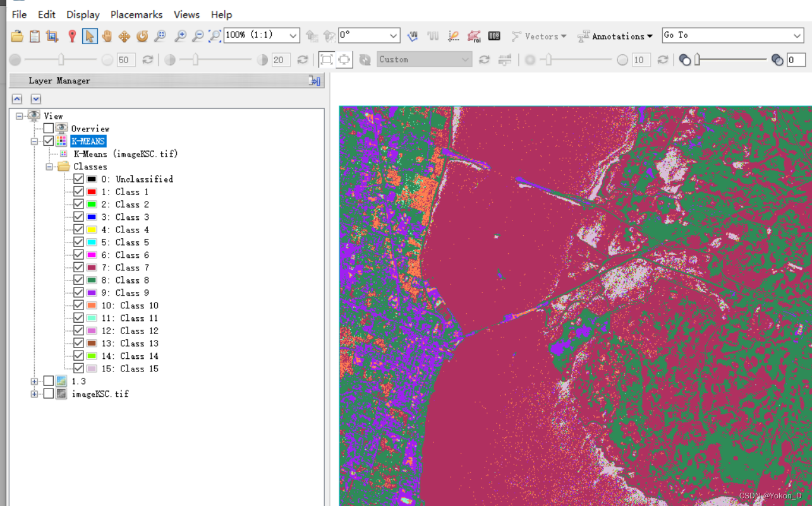This screenshot has width=812, height=506.
Task: Move layer down in Layer Manager
Action: [x=36, y=99]
